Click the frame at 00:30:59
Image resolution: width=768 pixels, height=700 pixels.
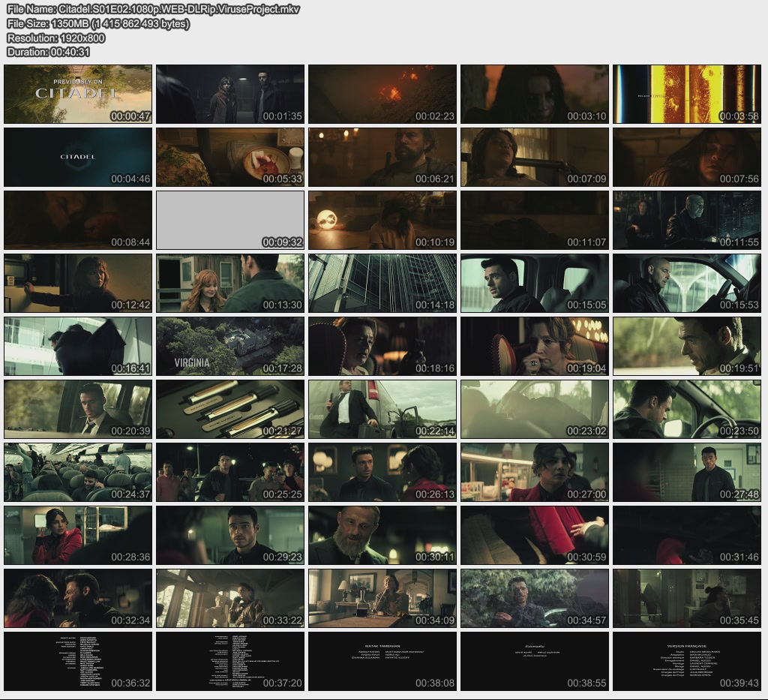pos(535,535)
